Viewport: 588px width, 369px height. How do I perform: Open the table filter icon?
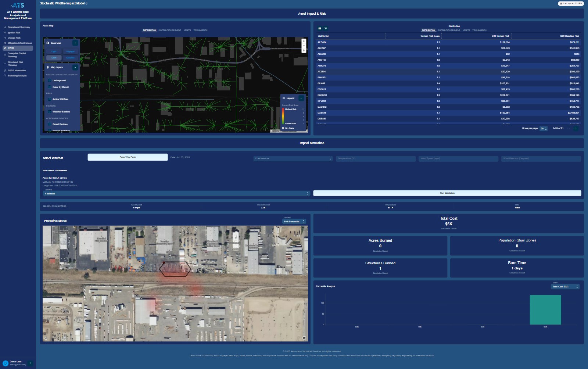click(x=326, y=28)
